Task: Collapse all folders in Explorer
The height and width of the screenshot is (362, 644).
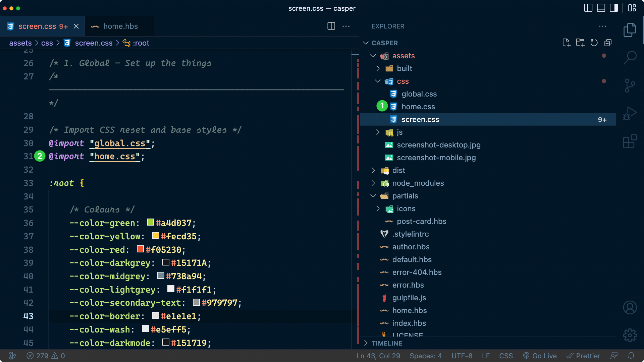Action: tap(608, 43)
